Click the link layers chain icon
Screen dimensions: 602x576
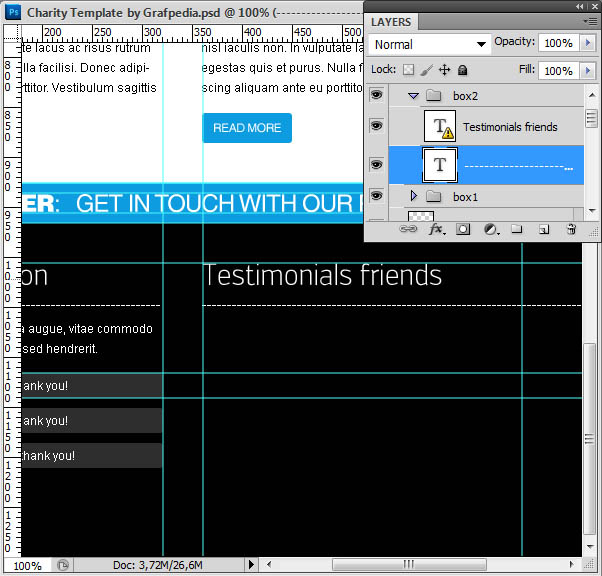tap(408, 229)
